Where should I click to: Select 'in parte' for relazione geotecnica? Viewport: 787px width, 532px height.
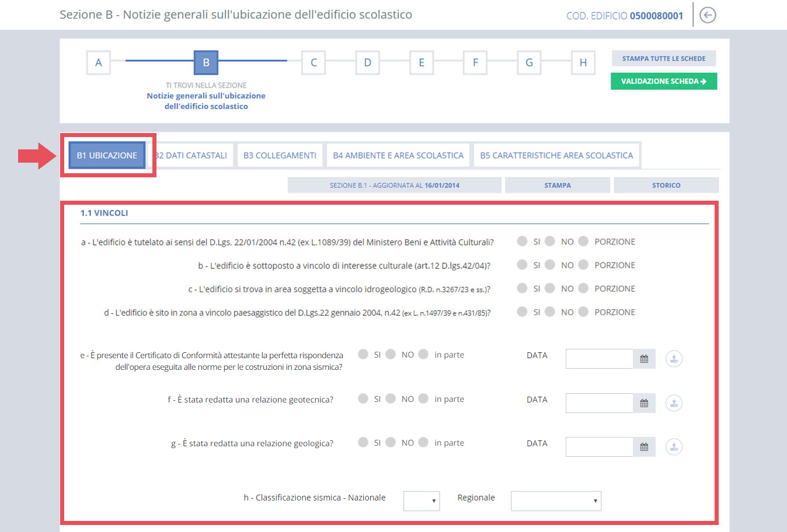point(424,399)
